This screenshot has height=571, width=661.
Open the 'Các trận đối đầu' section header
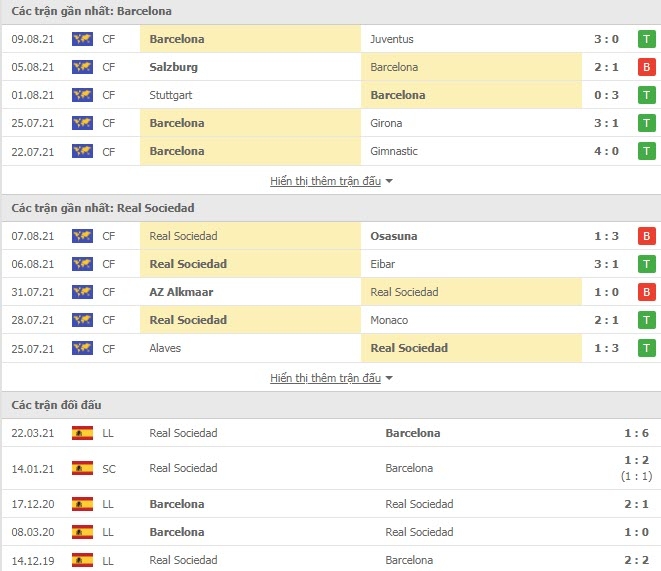point(56,405)
